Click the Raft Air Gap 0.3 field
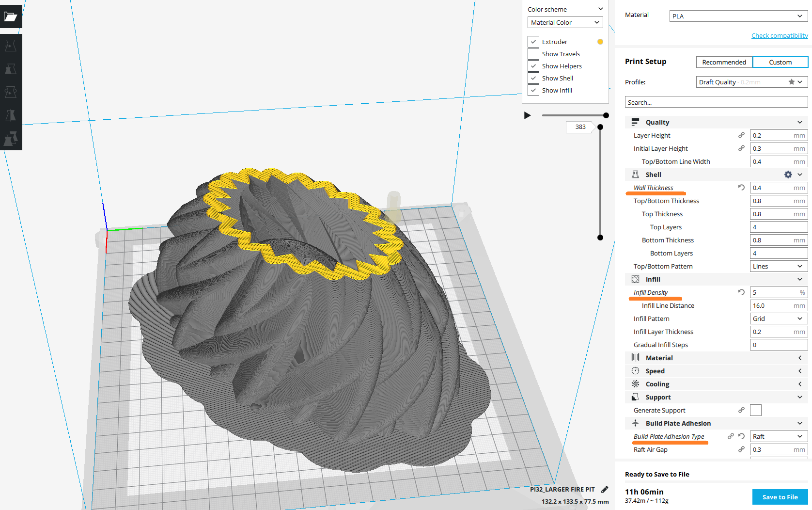Screen dimensions: 812x510 click(x=779, y=449)
